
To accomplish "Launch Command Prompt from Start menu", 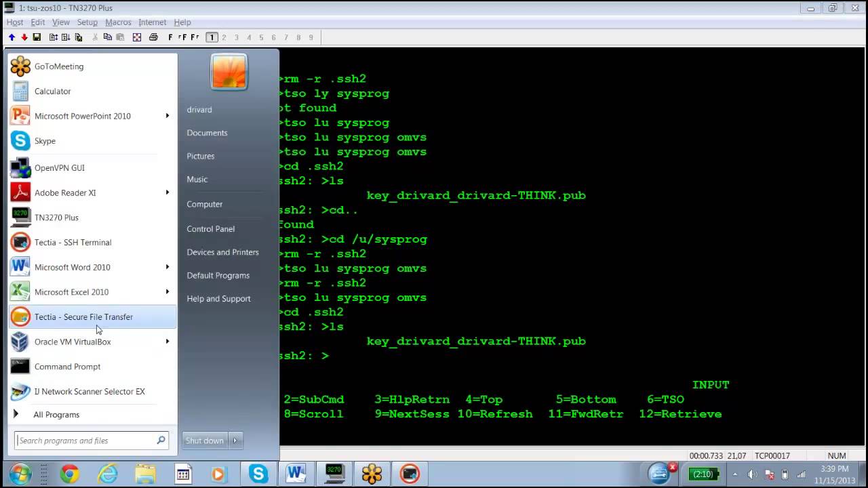I will click(x=92, y=367).
